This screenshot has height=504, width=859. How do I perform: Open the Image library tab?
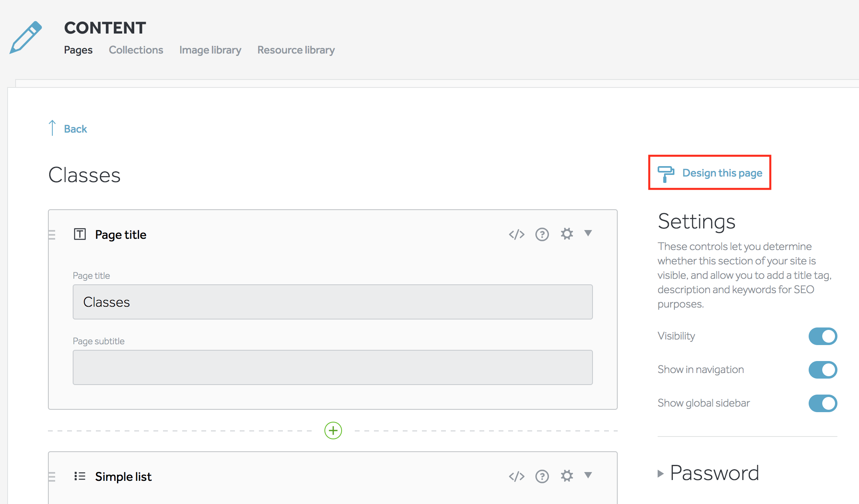[210, 50]
